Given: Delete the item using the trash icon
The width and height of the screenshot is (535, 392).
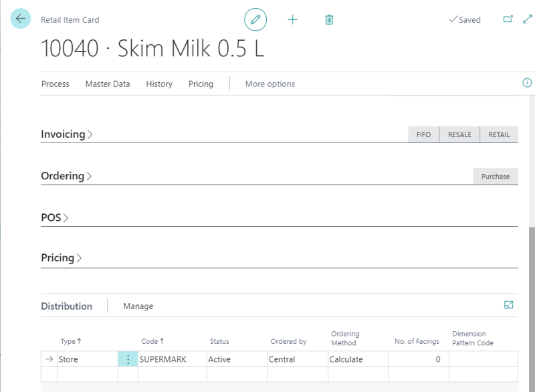Looking at the screenshot, I should click(329, 19).
